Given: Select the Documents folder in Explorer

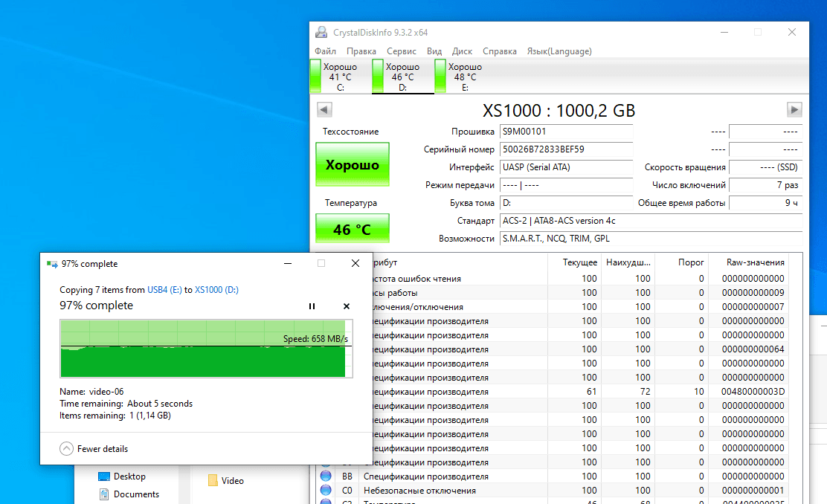Looking at the screenshot, I should pos(129,494).
